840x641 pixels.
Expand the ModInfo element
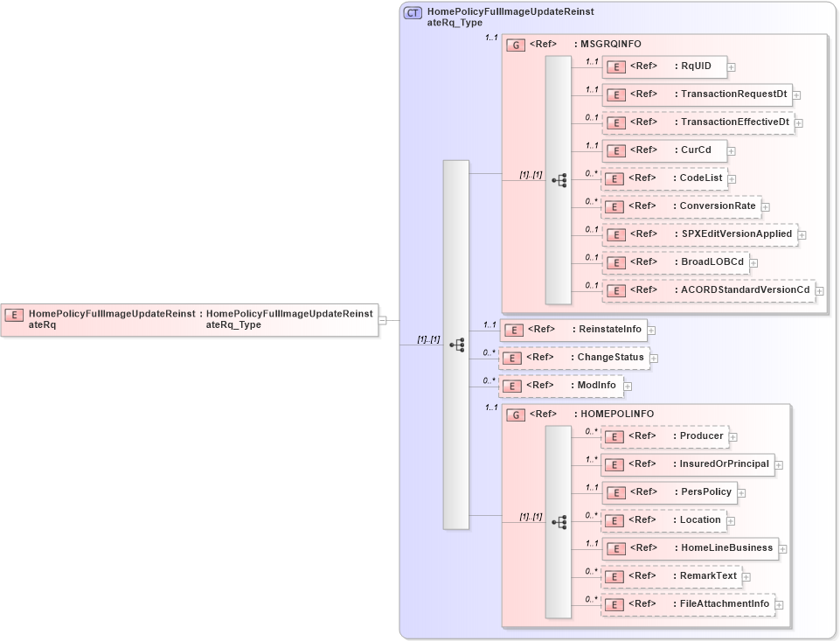point(628,385)
